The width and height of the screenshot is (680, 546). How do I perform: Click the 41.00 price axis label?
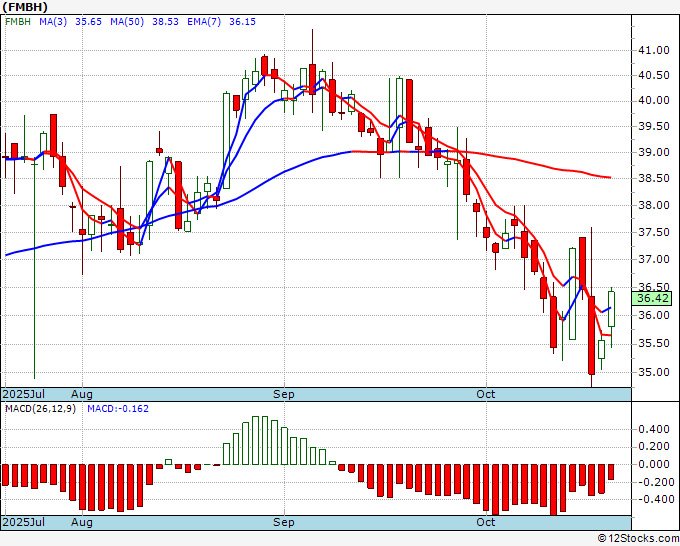654,51
